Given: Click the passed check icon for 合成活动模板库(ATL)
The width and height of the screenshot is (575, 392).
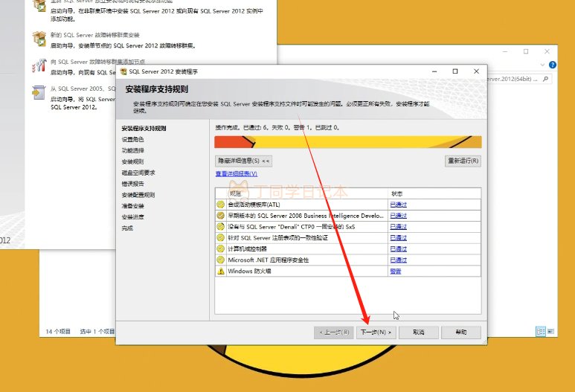Looking at the screenshot, I should click(220, 205).
